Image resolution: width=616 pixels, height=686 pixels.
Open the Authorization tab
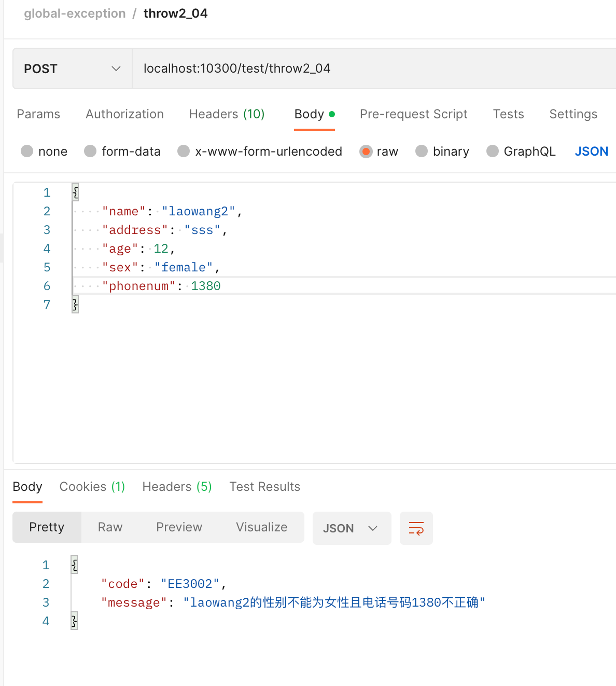[x=124, y=114]
